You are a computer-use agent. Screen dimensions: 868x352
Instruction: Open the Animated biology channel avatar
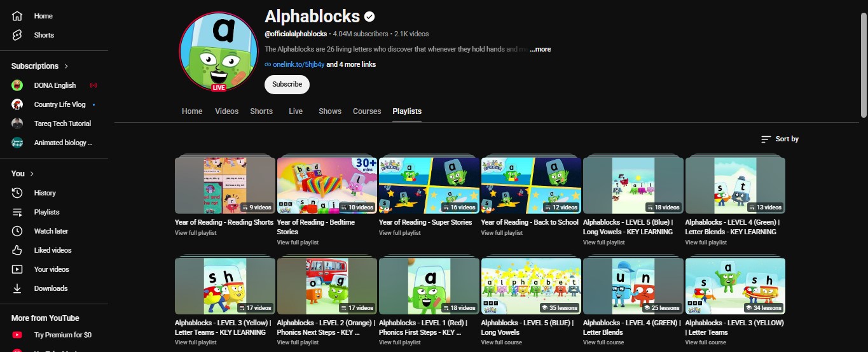18,143
